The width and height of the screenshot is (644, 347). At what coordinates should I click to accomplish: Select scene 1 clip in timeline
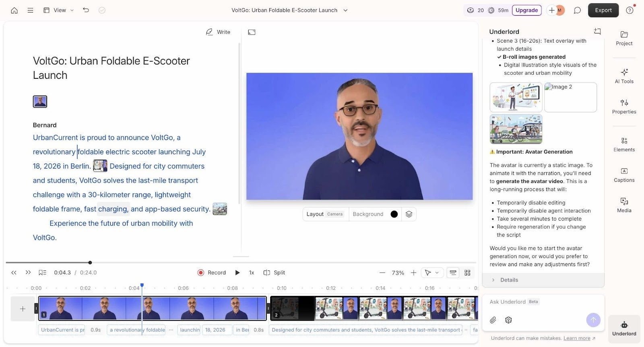(x=152, y=309)
